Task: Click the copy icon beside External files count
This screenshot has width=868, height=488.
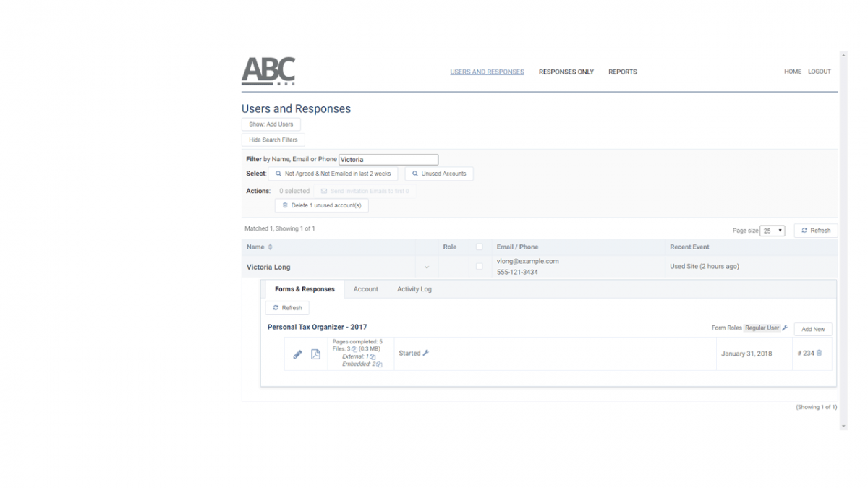Action: [x=373, y=357]
